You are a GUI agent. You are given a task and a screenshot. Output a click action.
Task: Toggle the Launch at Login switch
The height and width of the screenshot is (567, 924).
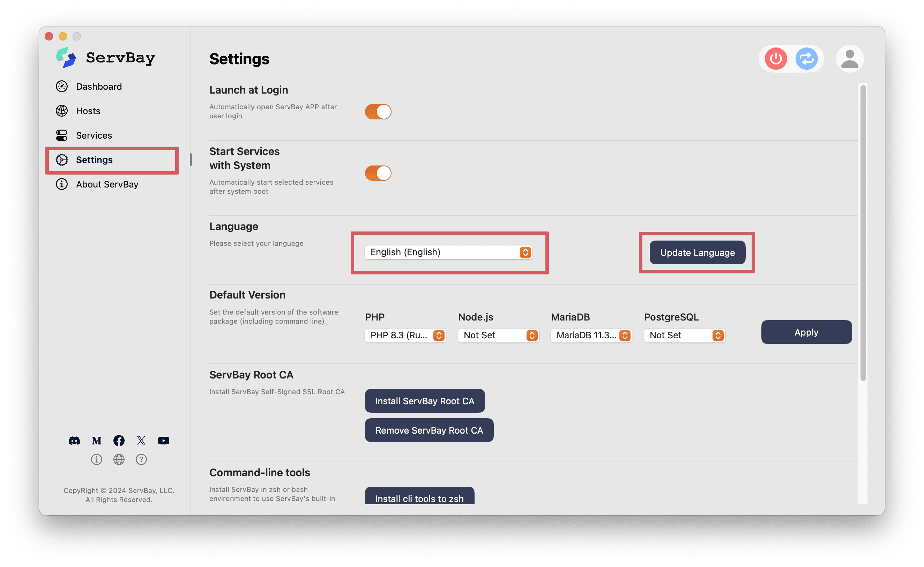point(378,111)
